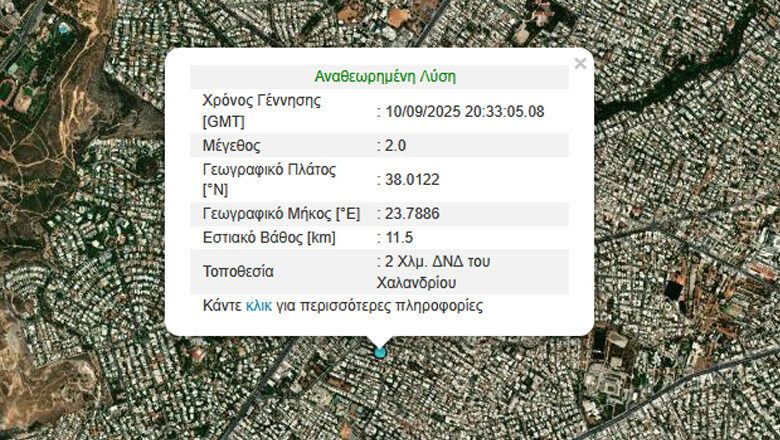
Task: Select the location text '2 Χλμ. ΔΝΔ του Χαλανδρίου'
Action: pos(438,272)
